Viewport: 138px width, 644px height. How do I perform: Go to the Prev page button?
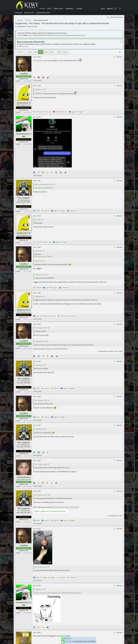19,52
